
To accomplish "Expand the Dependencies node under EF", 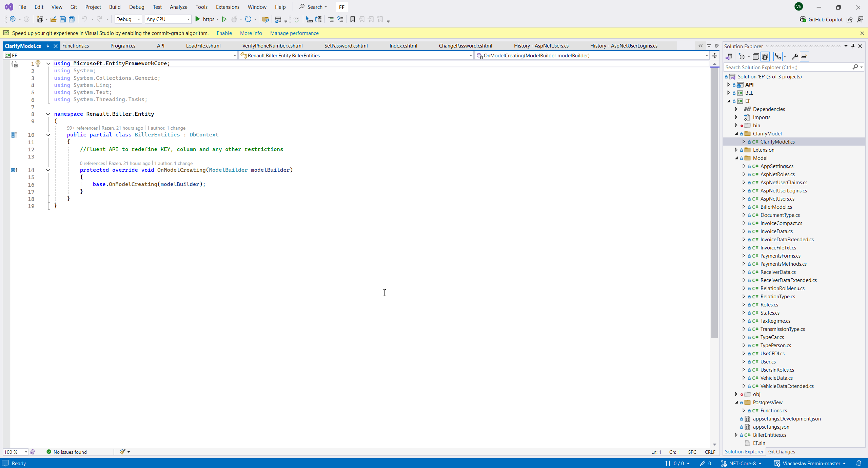I will pyautogui.click(x=736, y=109).
